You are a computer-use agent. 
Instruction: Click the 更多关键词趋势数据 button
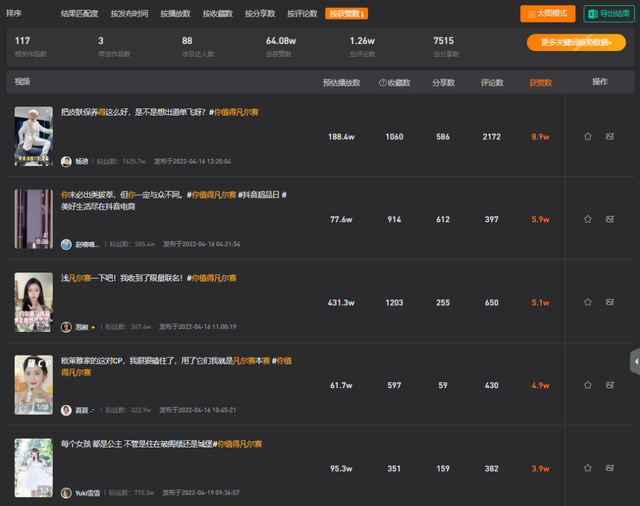click(x=576, y=42)
